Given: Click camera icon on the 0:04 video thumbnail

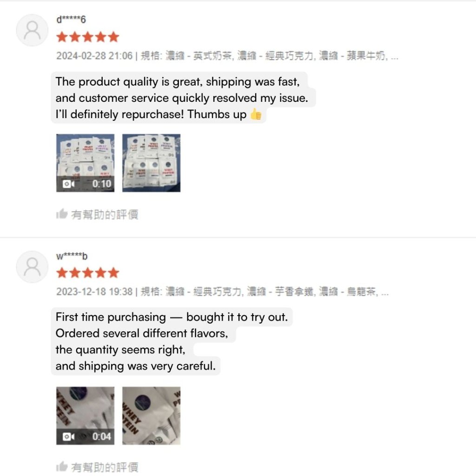Looking at the screenshot, I should coord(68,436).
